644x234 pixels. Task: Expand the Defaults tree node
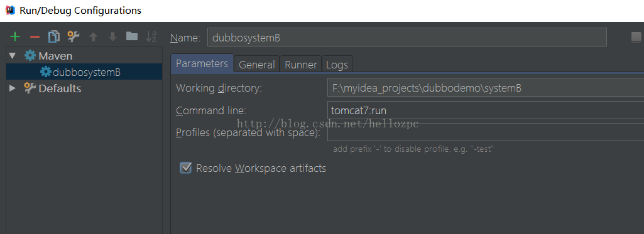tap(13, 88)
